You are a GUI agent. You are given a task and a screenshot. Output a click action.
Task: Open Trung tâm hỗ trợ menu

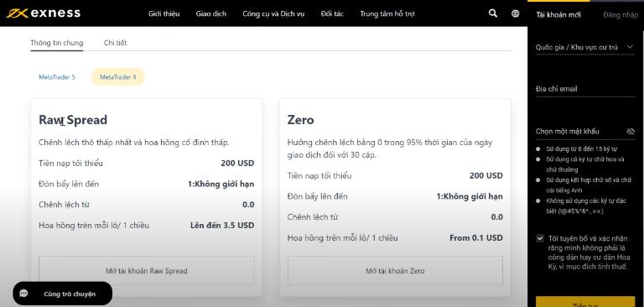[x=387, y=13]
